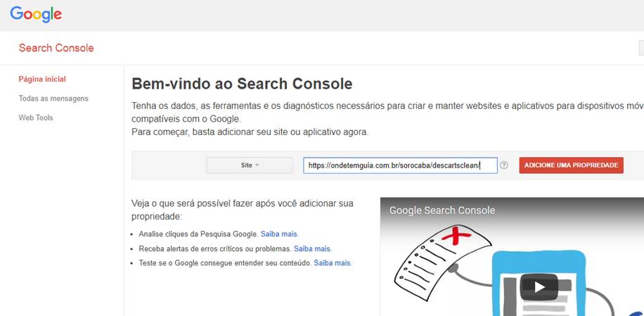644x316 pixels.
Task: Click the dropdown arrow beside Site
Action: coord(257,165)
